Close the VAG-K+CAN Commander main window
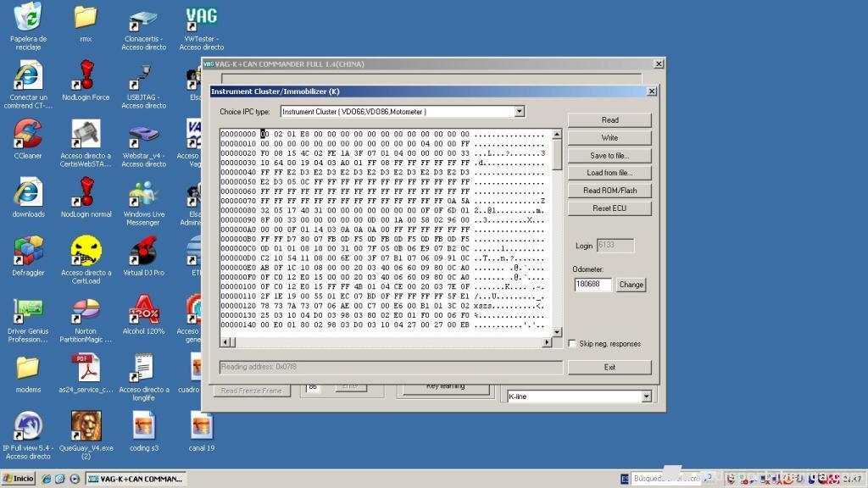This screenshot has width=868, height=488. [658, 64]
